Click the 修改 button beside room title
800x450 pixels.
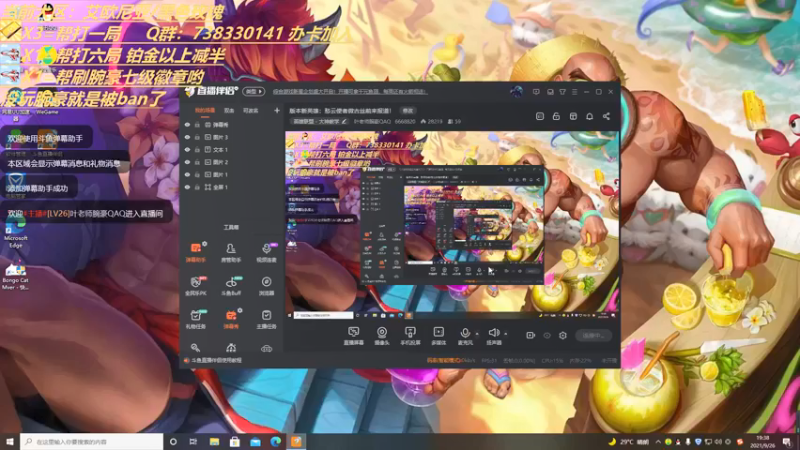(408, 110)
